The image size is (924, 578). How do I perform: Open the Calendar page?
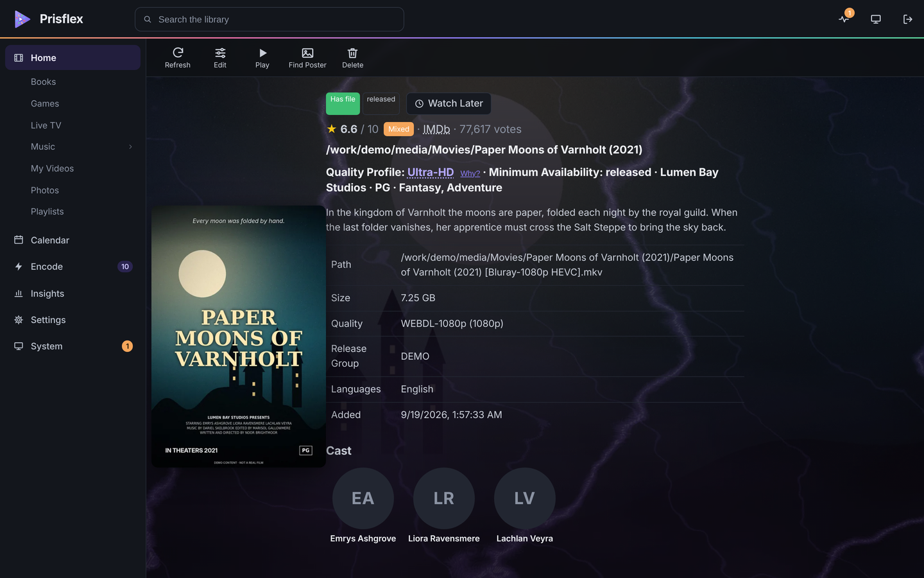(73, 240)
